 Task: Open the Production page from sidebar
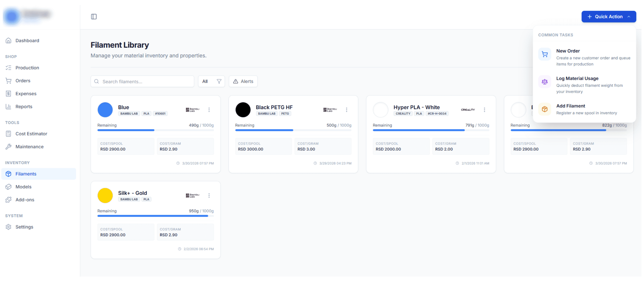click(x=27, y=68)
